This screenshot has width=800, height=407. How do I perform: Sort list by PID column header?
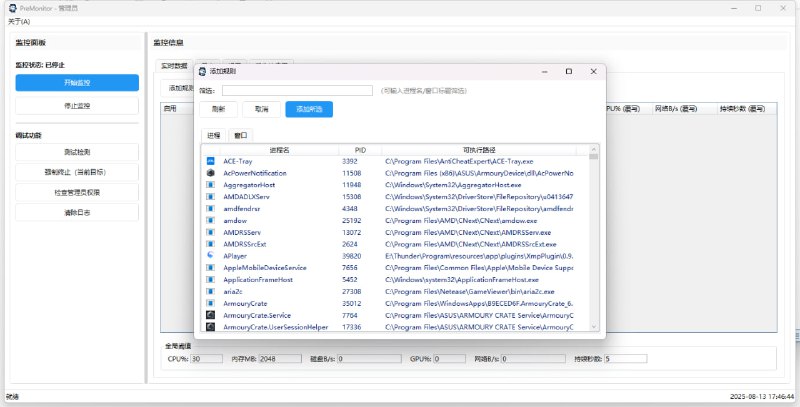click(x=360, y=149)
